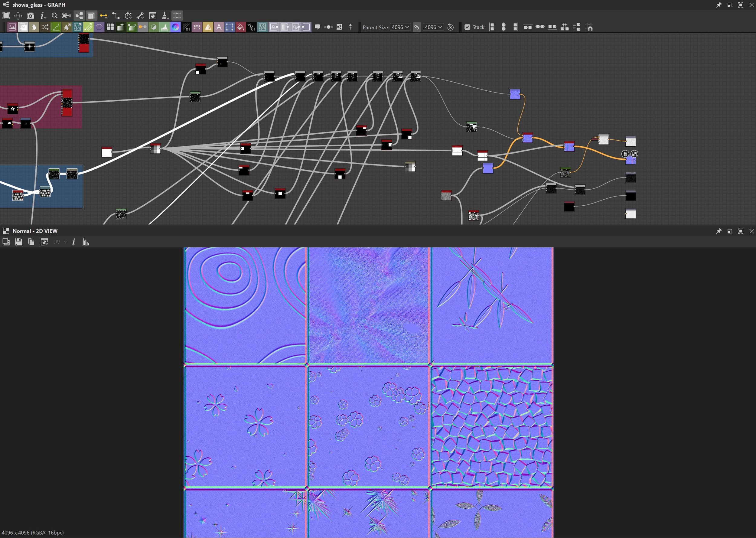
Task: Pin the 2D VIEW panel
Action: [719, 231]
